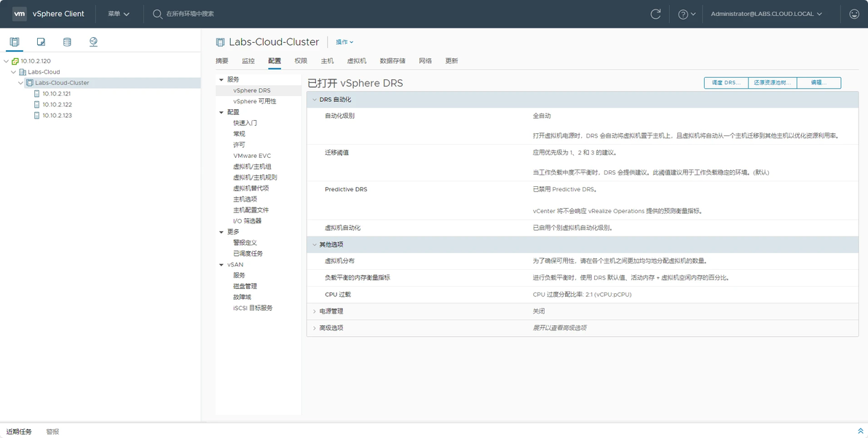Open 已调度任务 under 更多
The image size is (868, 438).
pos(248,254)
